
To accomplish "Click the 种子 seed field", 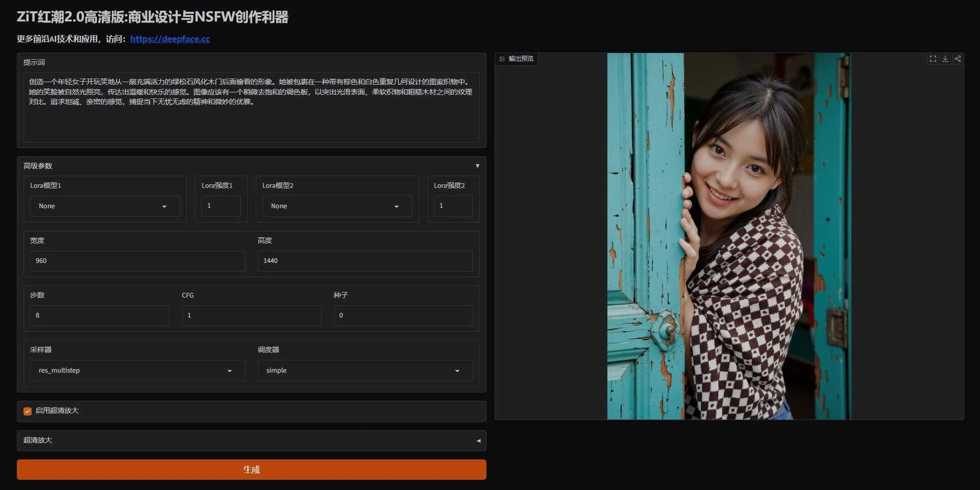I will click(x=403, y=315).
